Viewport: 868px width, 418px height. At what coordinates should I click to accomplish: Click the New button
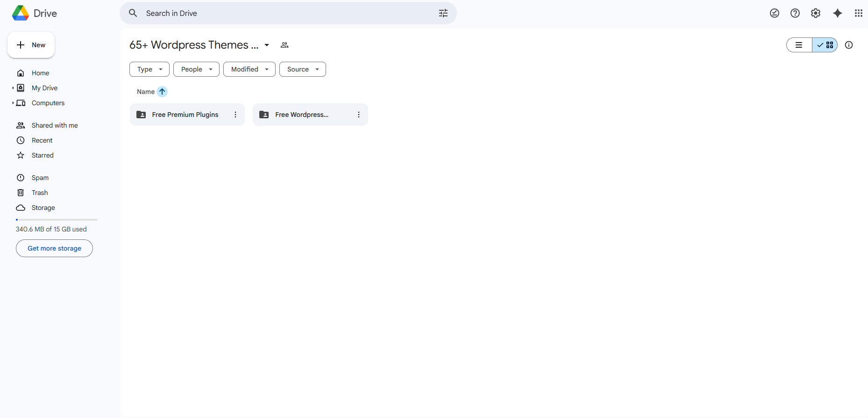pos(31,45)
